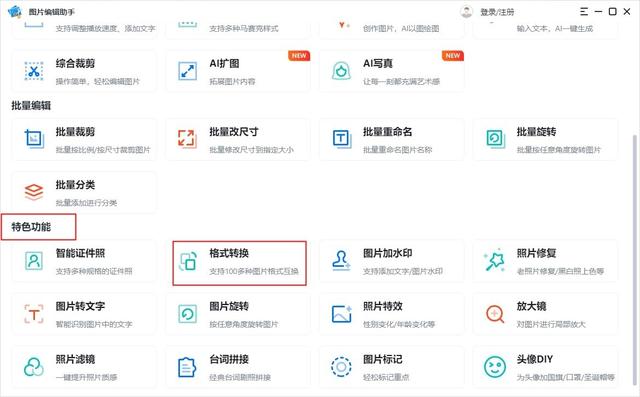
Task: Select the 图片转文字 OCR icon
Action: [x=34, y=314]
